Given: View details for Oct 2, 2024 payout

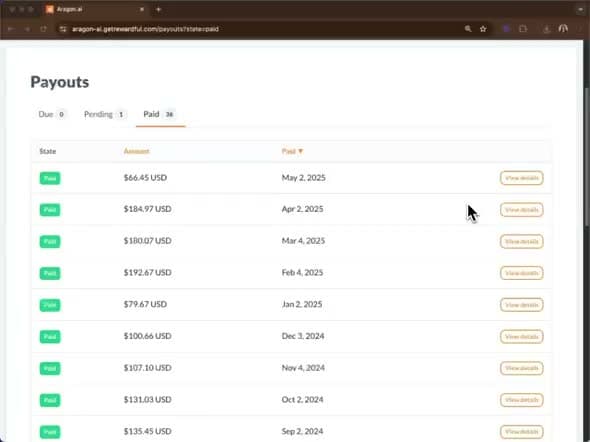Looking at the screenshot, I should point(522,400).
